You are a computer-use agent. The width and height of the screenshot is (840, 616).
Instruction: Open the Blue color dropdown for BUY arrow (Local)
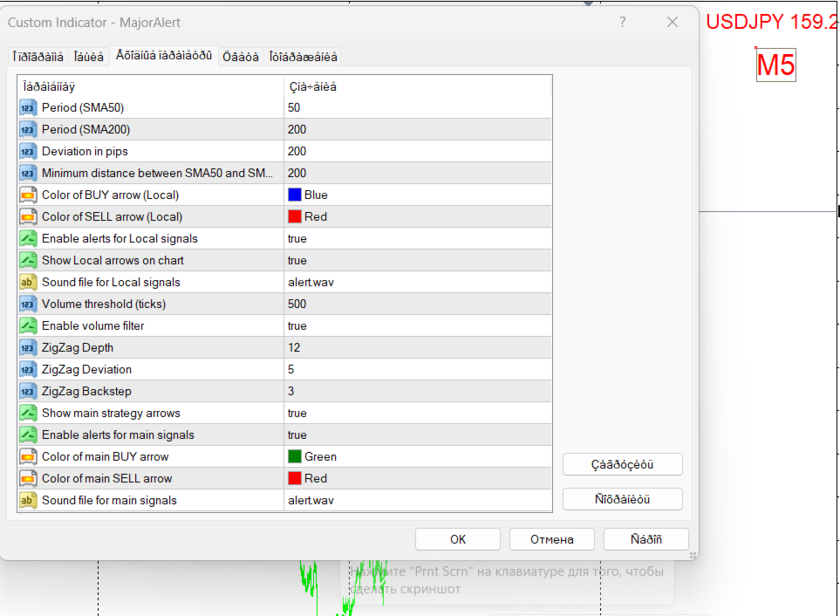[417, 195]
